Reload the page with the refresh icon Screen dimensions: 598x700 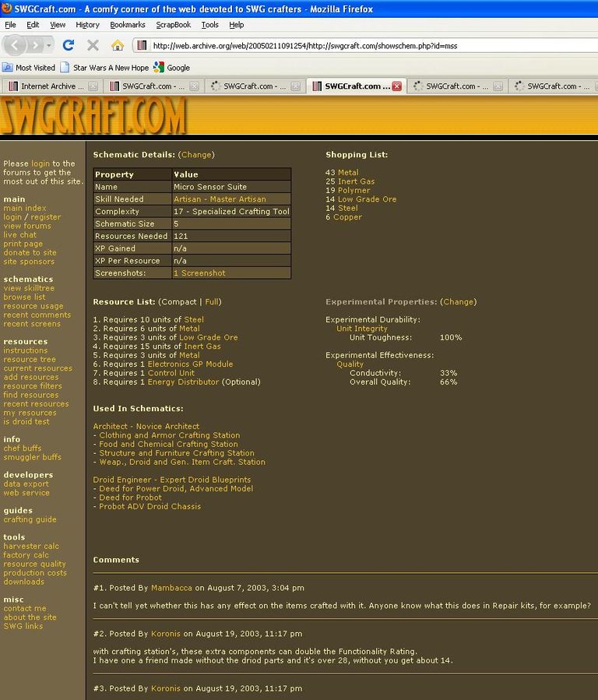[x=69, y=45]
